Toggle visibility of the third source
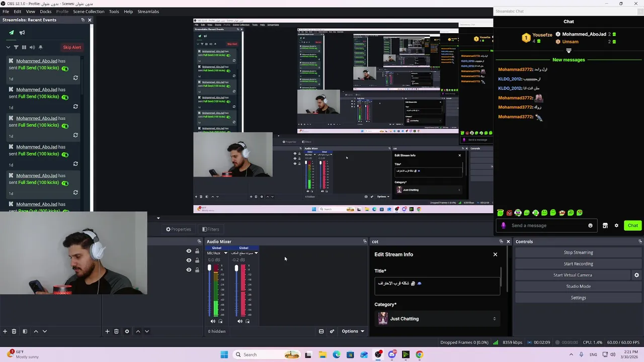Screen dimensions: 644x362 pos(189,269)
